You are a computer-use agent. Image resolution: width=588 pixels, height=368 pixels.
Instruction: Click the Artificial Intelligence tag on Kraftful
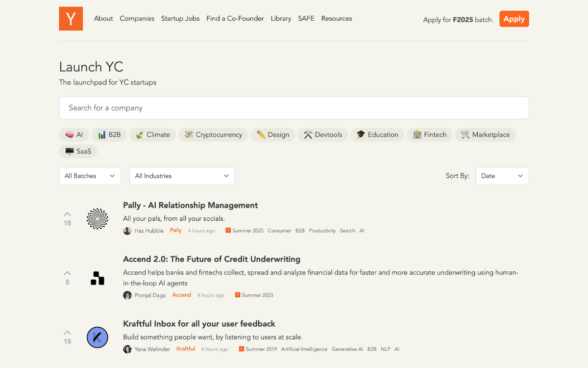click(x=304, y=349)
